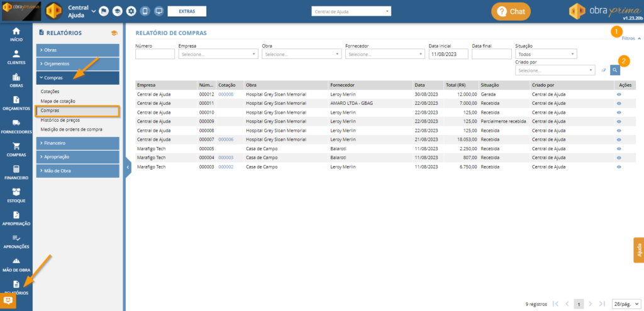Viewport: 644px width, 311px height.
Task: Go to the last page of results
Action: 602,304
